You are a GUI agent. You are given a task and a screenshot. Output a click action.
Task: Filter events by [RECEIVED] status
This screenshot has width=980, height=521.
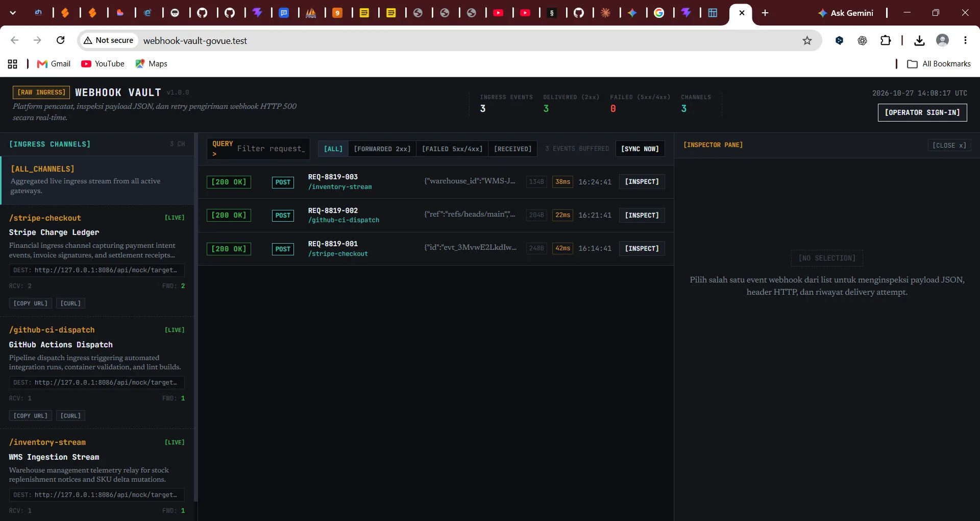(513, 149)
